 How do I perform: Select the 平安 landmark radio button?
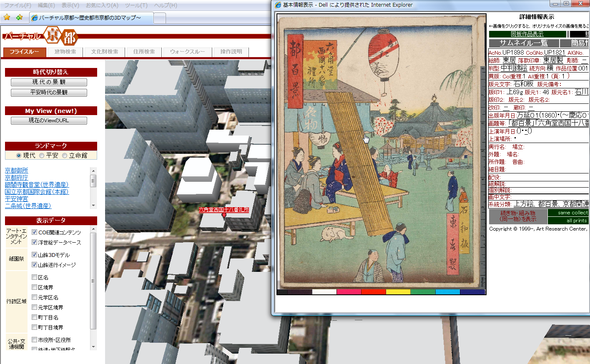41,156
